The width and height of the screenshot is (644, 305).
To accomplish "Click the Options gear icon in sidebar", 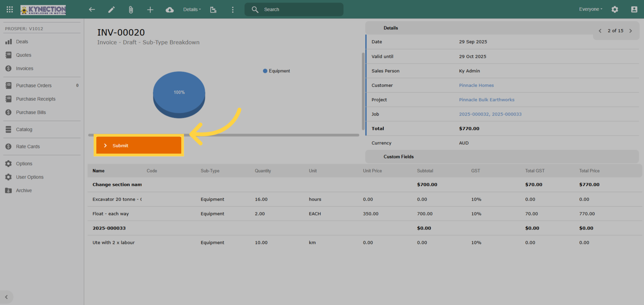I will tap(8, 163).
